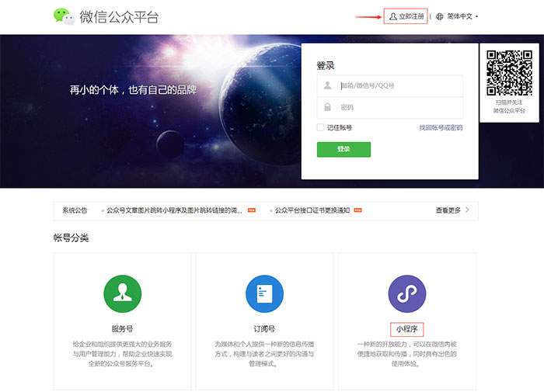Select the 小程序 account type label
The width and height of the screenshot is (544, 392).
point(406,328)
